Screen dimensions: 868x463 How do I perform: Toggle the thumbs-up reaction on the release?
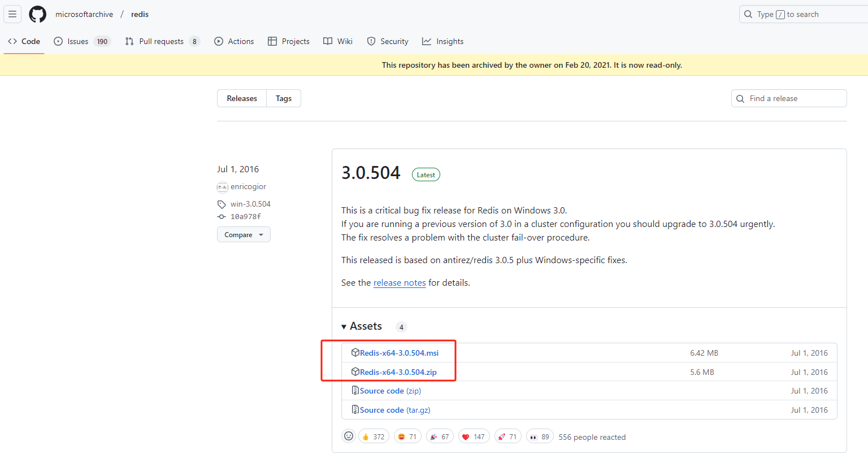click(x=374, y=436)
